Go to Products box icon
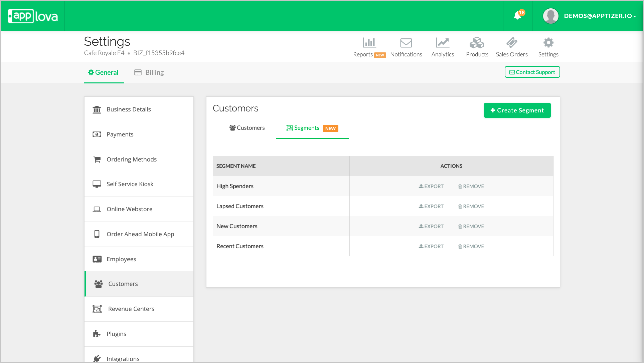 pos(477,43)
